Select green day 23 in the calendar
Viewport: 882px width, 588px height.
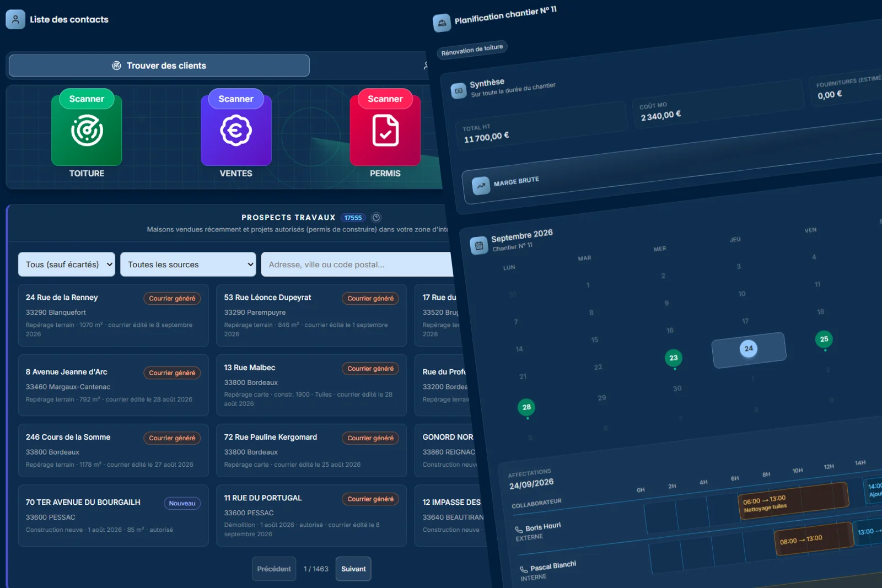click(674, 358)
